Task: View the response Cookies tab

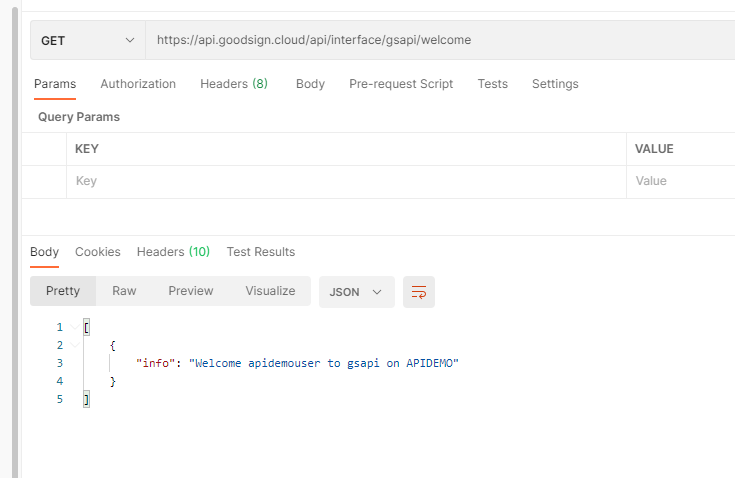Action: click(98, 252)
